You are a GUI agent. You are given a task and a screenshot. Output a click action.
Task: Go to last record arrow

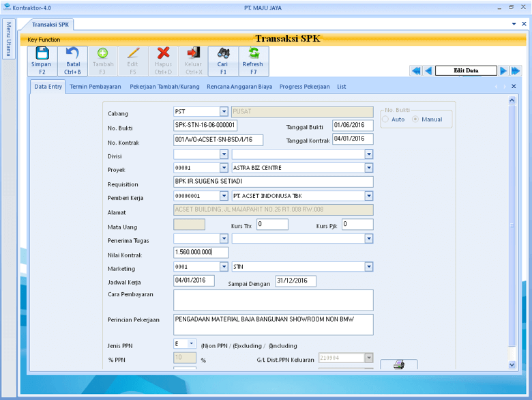[x=516, y=70]
